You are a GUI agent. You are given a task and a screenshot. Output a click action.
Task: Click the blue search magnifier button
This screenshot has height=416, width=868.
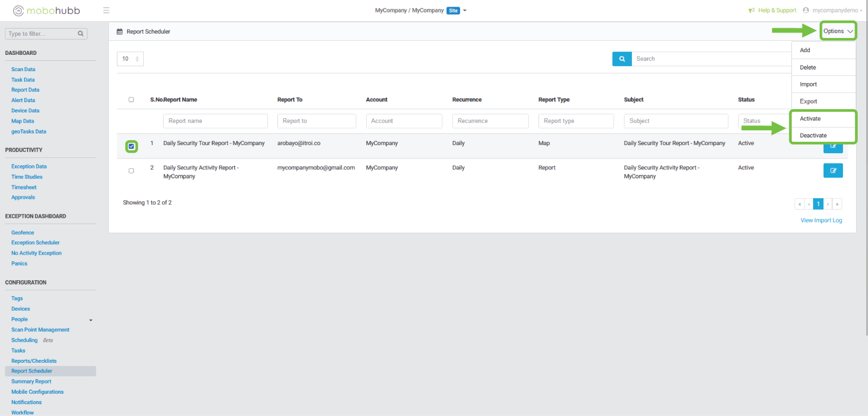(622, 59)
